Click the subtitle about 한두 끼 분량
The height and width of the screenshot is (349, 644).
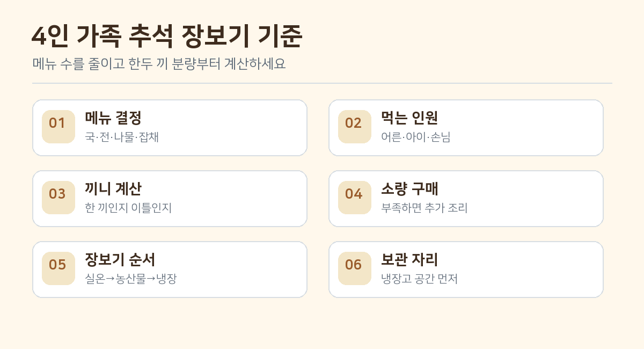[x=159, y=64]
